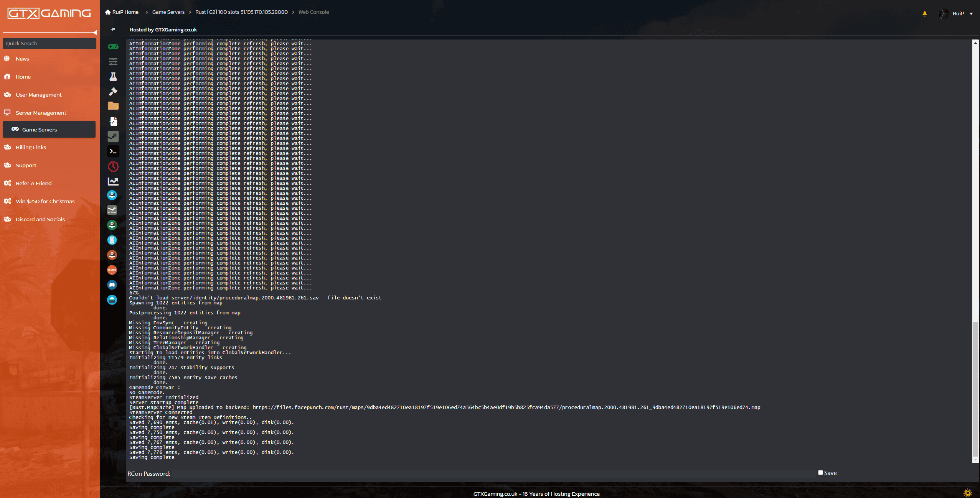Click the 'SteamServer Connected' log line
Image resolution: width=980 pixels, height=498 pixels.
point(161,413)
